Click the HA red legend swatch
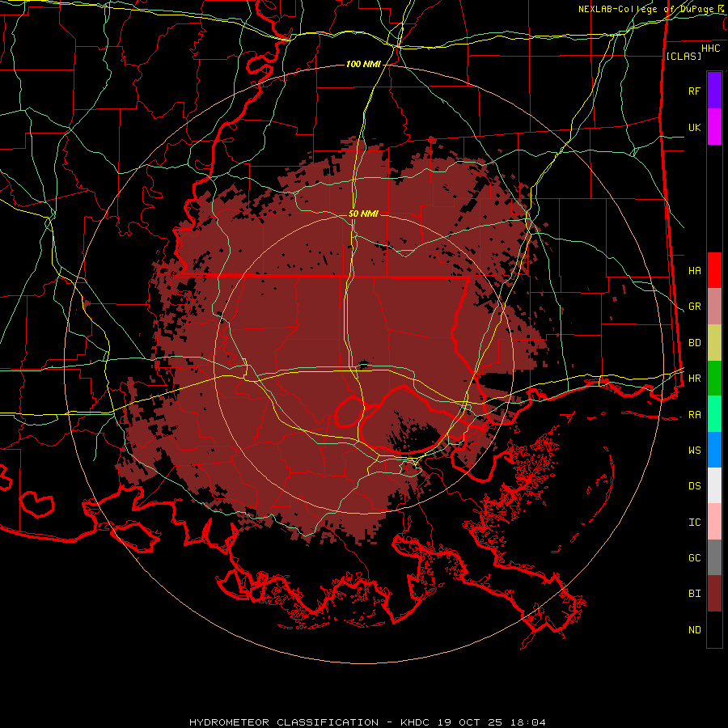 [x=714, y=270]
